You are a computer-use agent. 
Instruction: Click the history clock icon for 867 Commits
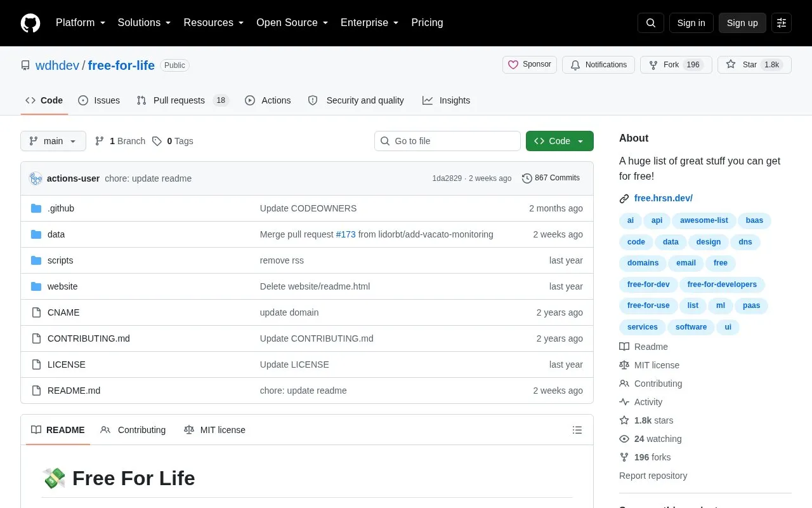click(x=527, y=178)
